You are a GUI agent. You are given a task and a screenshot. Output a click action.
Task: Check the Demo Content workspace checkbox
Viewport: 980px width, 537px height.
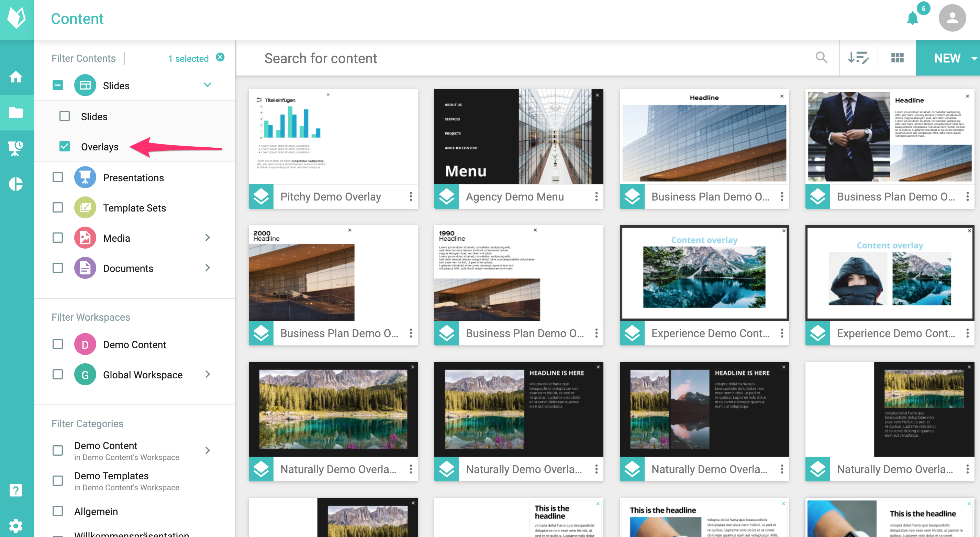coord(57,344)
